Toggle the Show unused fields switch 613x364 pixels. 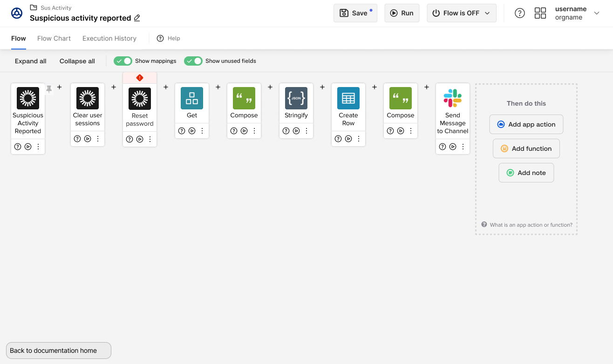(x=193, y=61)
